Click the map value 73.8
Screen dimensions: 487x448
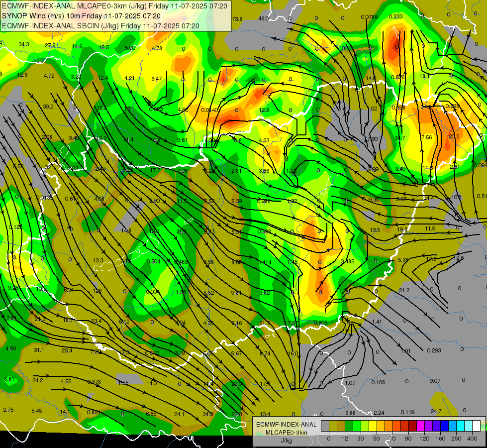point(237,19)
